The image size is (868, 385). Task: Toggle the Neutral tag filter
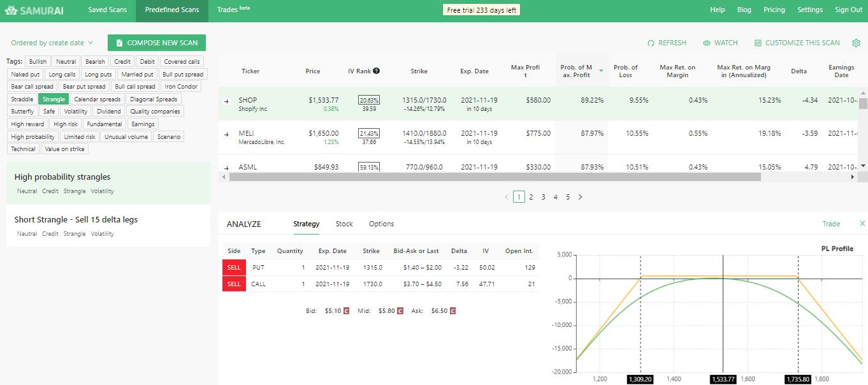tap(66, 62)
